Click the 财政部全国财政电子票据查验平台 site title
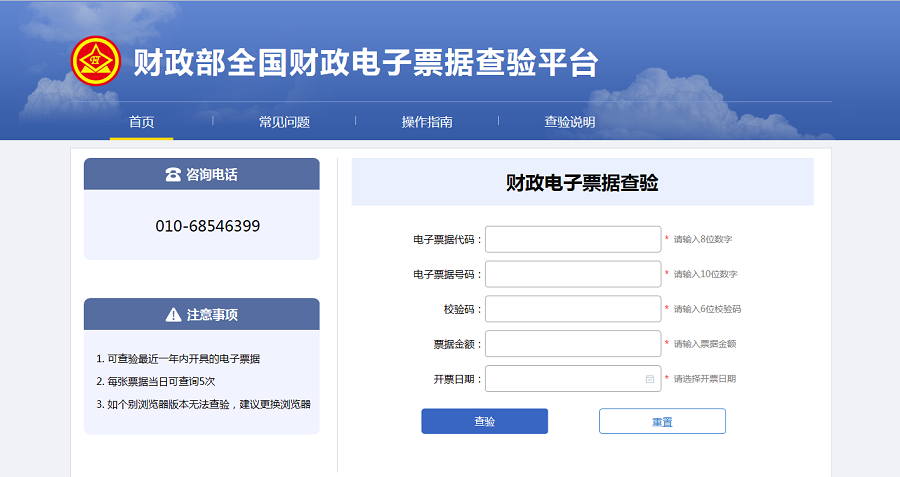 pos(365,62)
